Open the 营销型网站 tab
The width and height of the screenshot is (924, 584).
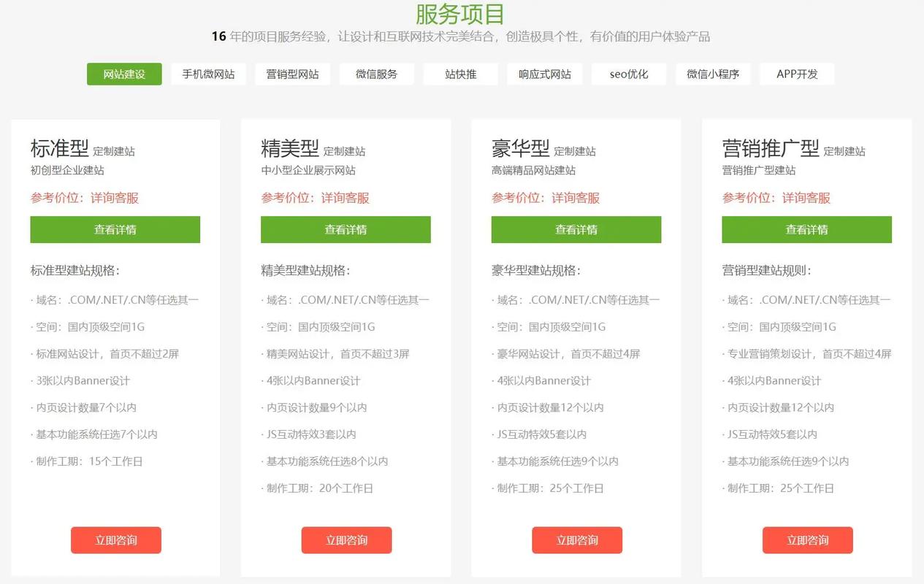click(x=292, y=74)
